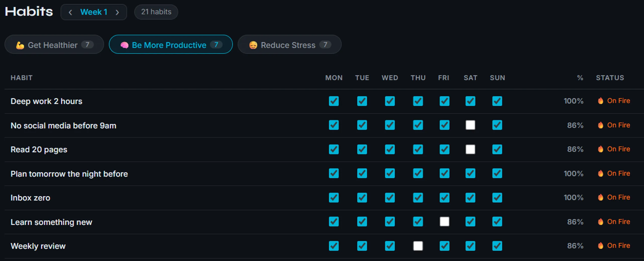Viewport: 644px width, 261px height.
Task: Click the On Fire status for Plan tomorrow
Action: click(x=614, y=173)
